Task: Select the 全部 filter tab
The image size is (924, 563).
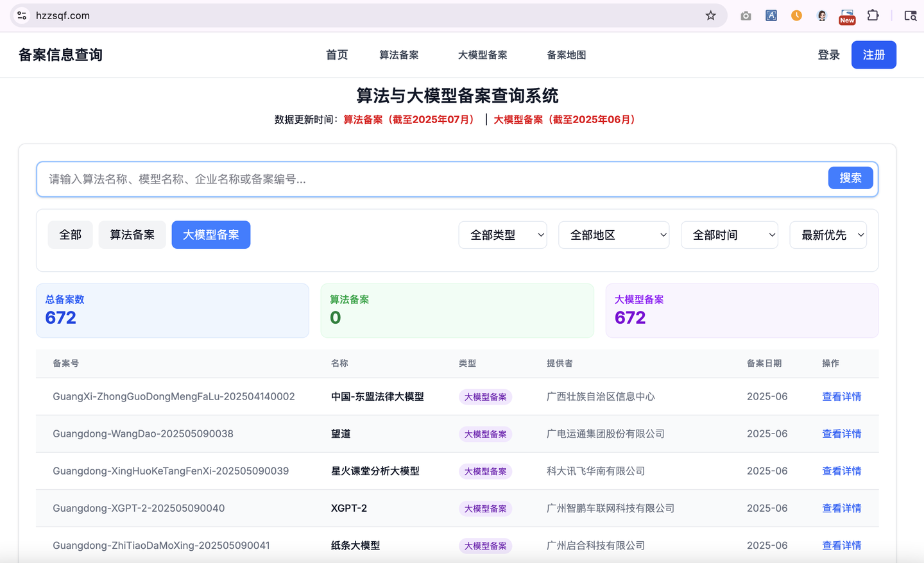Action: 70,235
